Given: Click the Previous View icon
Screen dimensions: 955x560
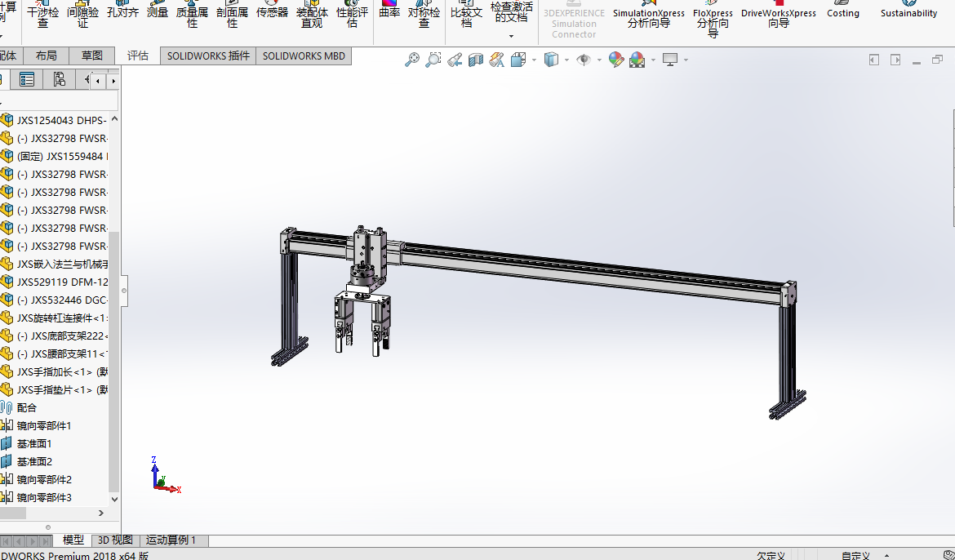Looking at the screenshot, I should (455, 60).
